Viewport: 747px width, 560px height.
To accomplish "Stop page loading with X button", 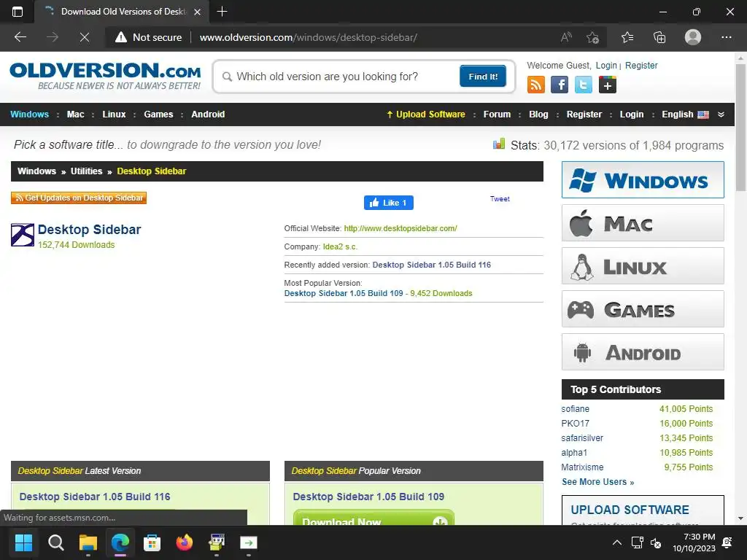I will 85,37.
